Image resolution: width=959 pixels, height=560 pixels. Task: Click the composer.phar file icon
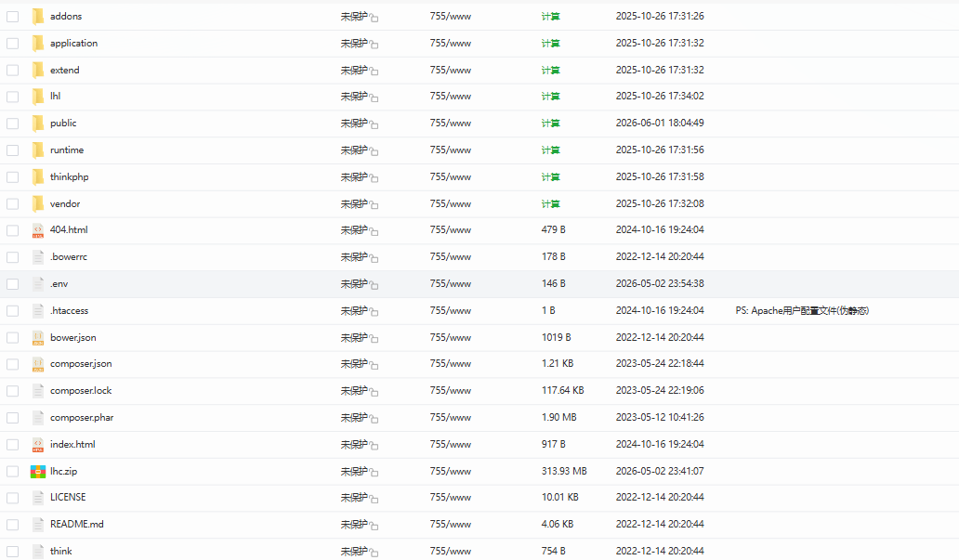(38, 418)
